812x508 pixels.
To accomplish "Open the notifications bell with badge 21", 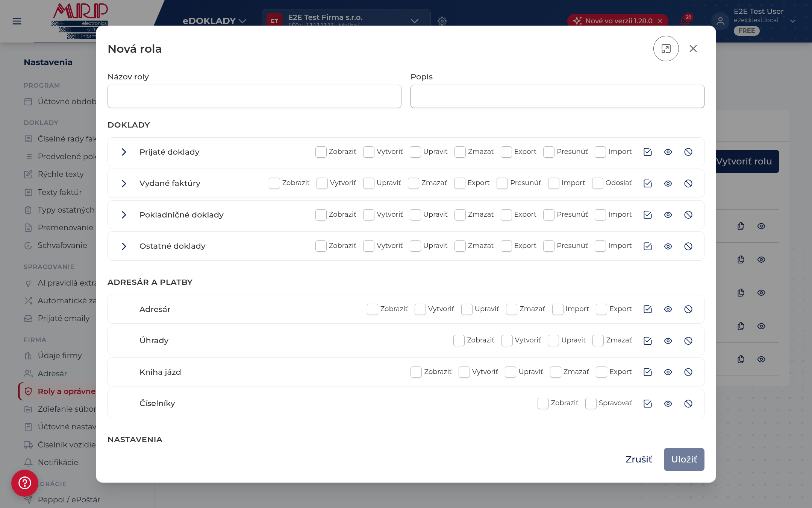I will (x=685, y=20).
